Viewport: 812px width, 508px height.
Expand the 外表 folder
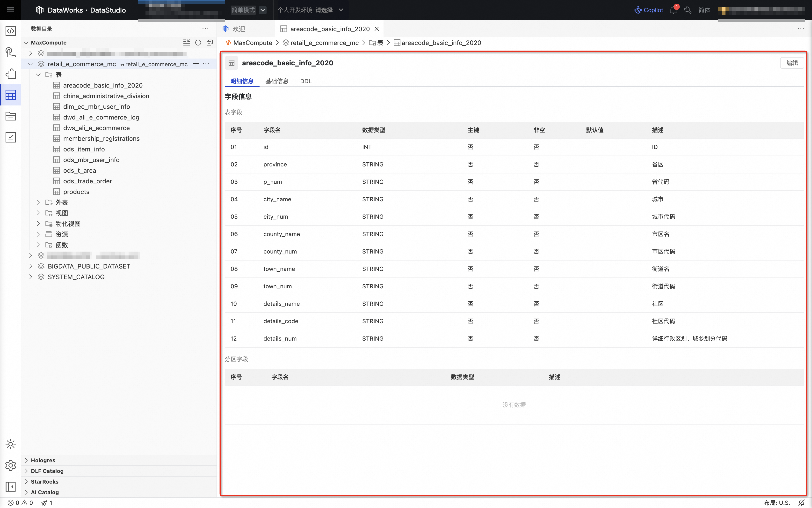tap(38, 202)
